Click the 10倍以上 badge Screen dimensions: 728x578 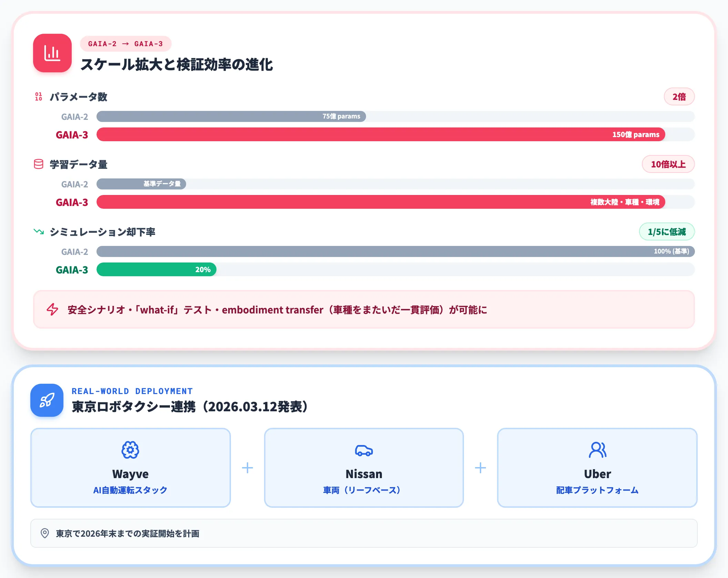[668, 164]
